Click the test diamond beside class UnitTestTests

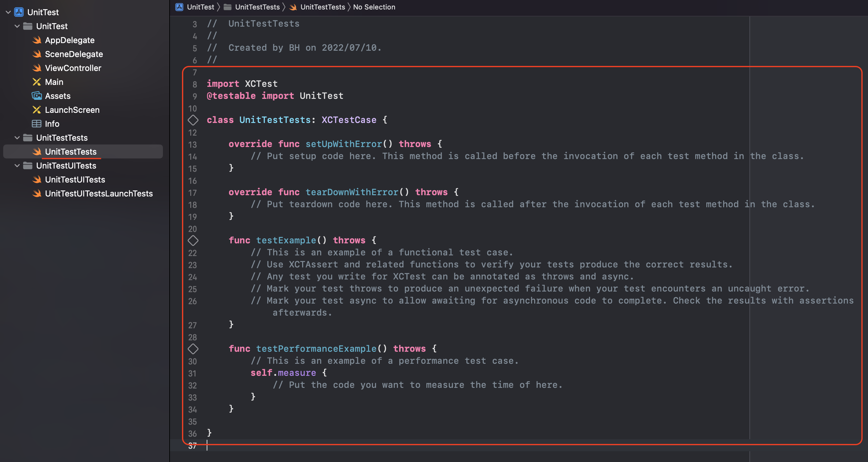click(x=193, y=120)
